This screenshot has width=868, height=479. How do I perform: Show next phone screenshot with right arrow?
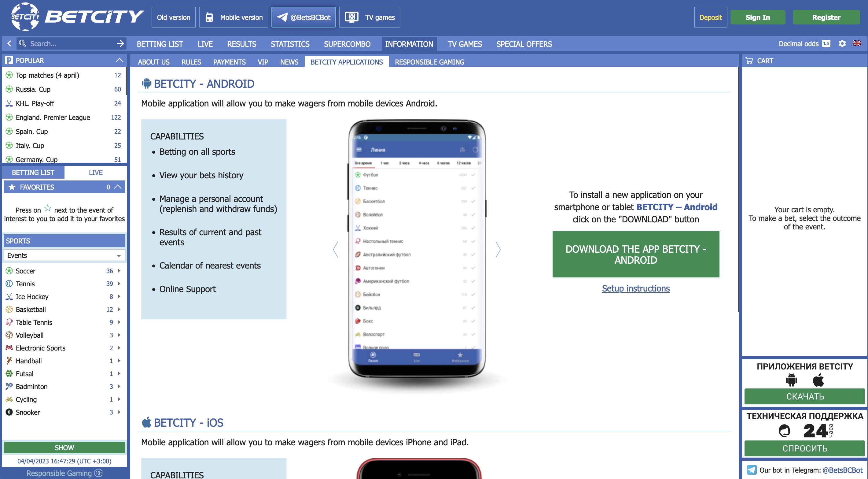point(498,250)
